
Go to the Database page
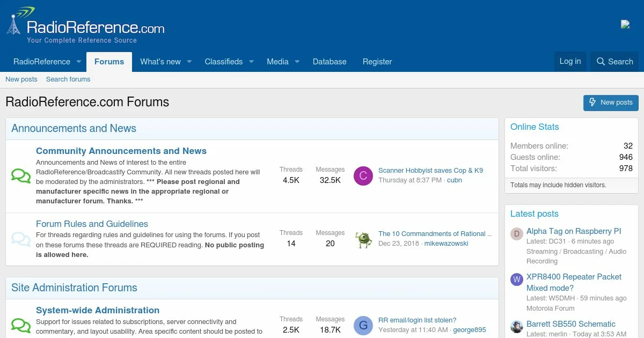point(330,62)
